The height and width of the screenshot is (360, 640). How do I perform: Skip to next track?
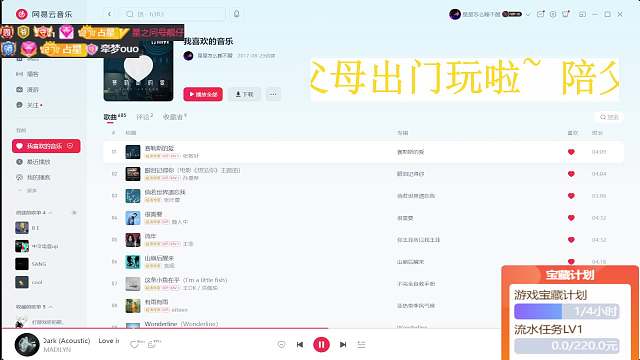(343, 345)
